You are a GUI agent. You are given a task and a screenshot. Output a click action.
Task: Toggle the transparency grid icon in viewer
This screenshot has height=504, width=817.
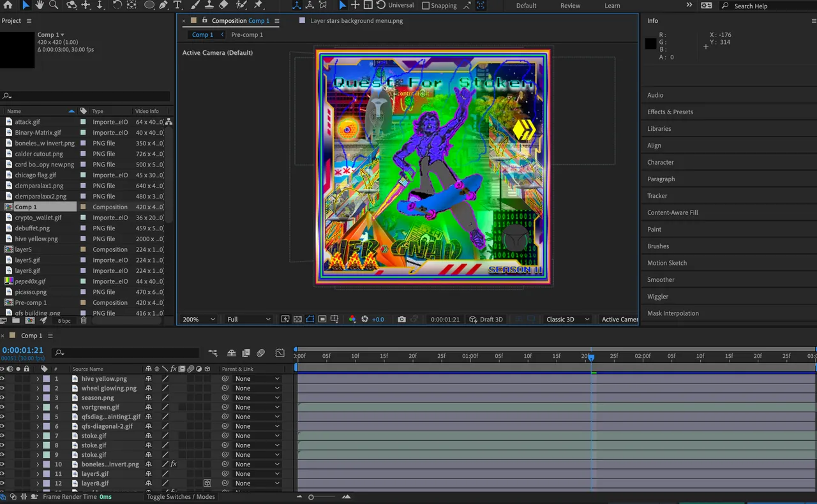(x=297, y=319)
